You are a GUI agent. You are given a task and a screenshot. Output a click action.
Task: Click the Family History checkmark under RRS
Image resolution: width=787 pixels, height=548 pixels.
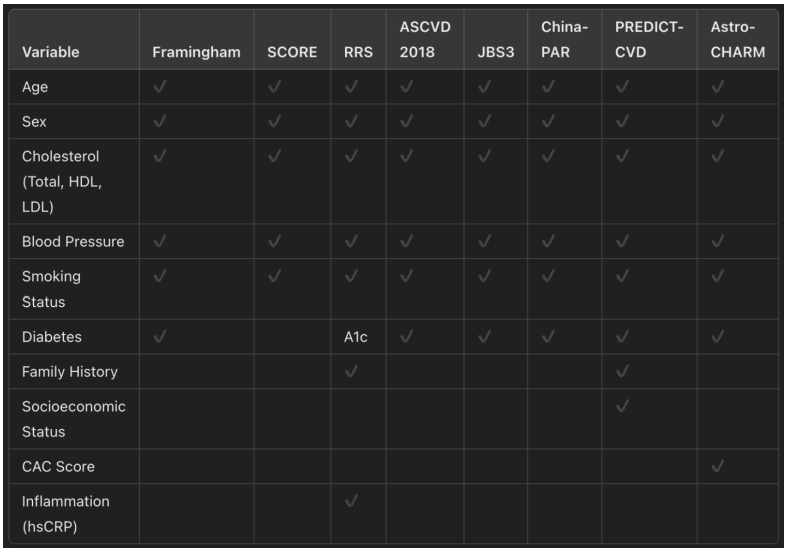(x=350, y=371)
